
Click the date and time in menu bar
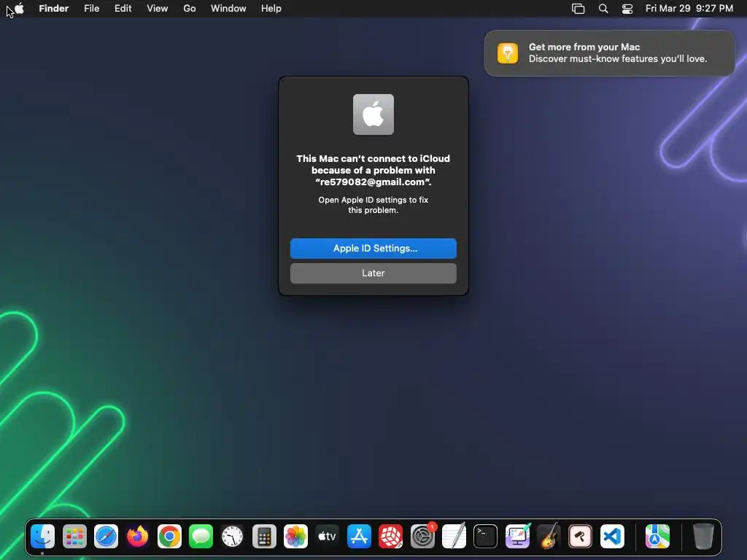tap(689, 9)
